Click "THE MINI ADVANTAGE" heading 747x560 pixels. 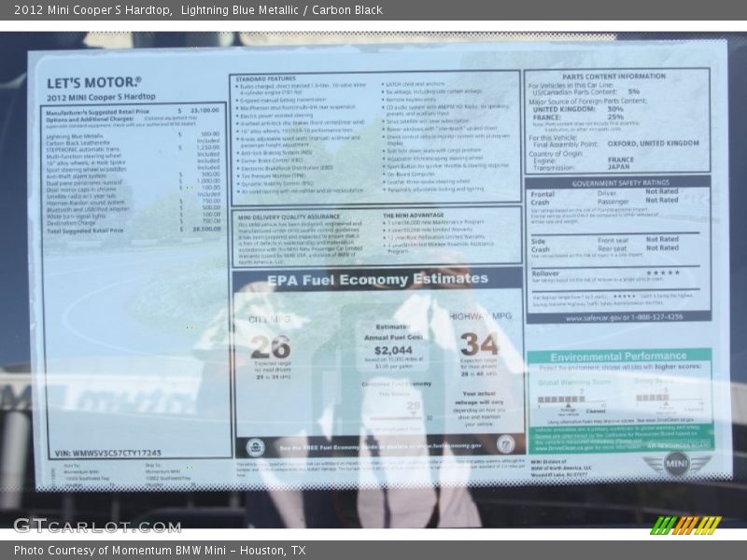[x=413, y=216]
